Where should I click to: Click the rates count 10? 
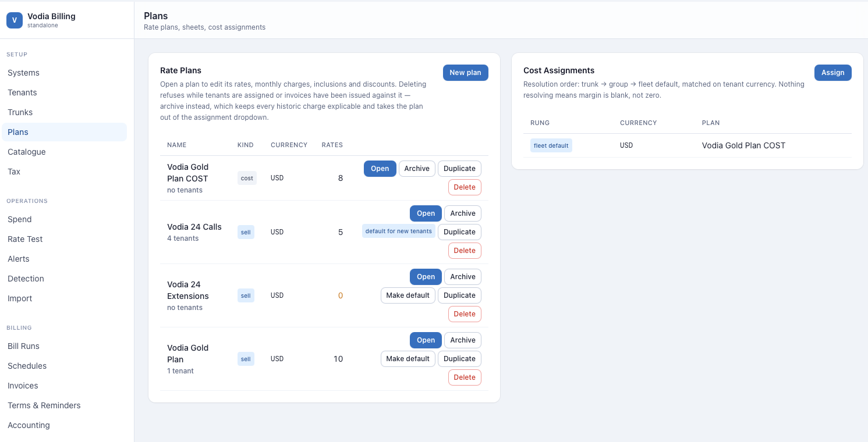338,359
